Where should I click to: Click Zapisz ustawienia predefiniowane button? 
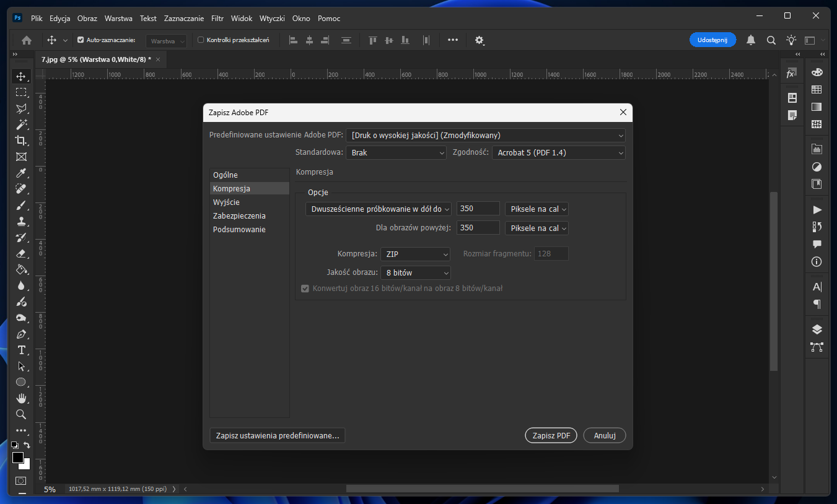(x=276, y=435)
